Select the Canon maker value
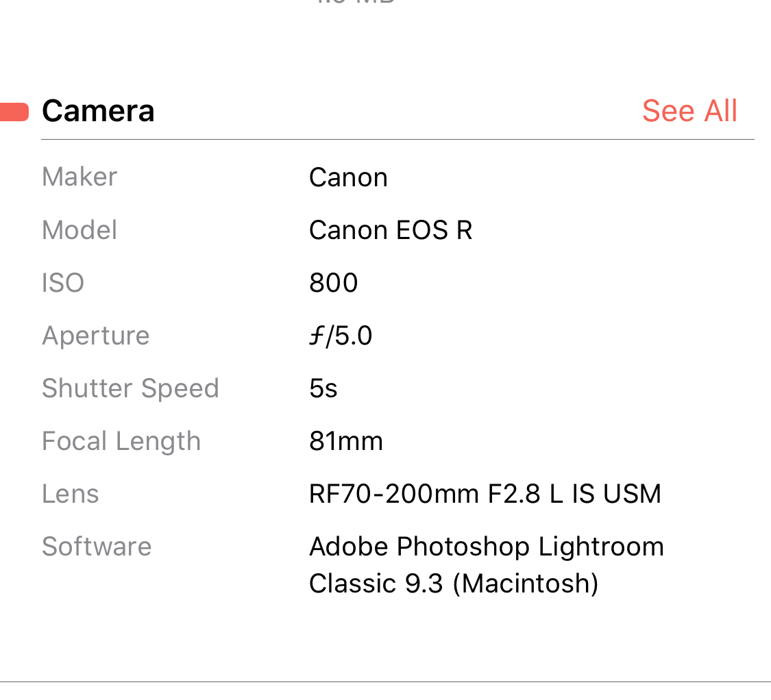This screenshot has width=771, height=700. tap(348, 177)
